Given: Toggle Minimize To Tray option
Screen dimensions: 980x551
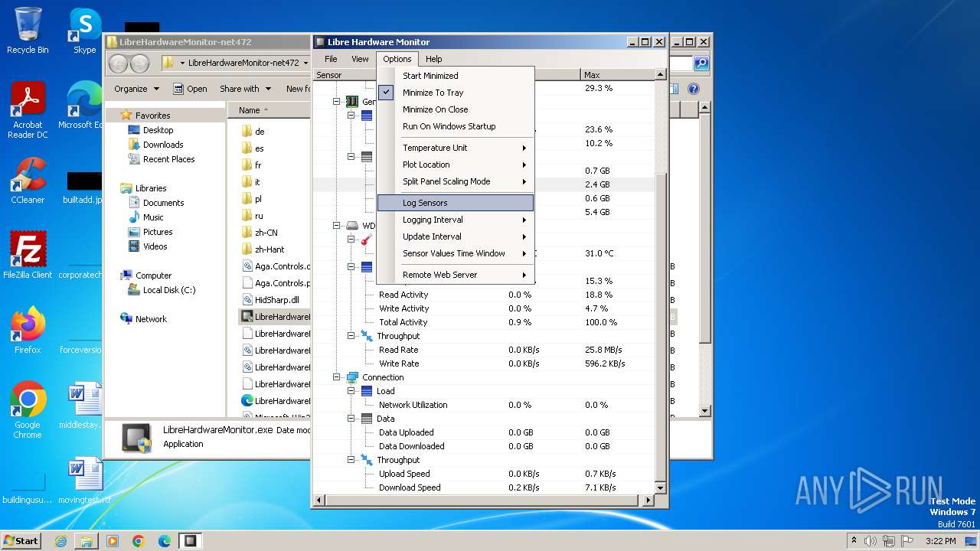Looking at the screenshot, I should click(x=456, y=93).
